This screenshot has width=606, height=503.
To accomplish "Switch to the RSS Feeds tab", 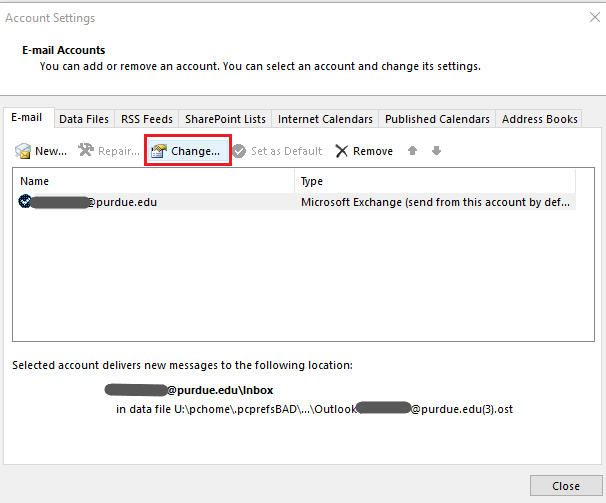I will pos(146,119).
